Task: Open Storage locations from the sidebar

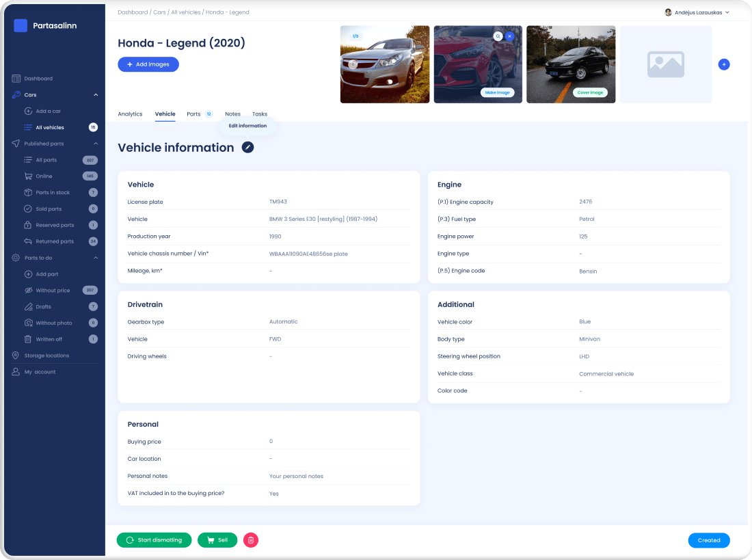Action: [x=46, y=356]
